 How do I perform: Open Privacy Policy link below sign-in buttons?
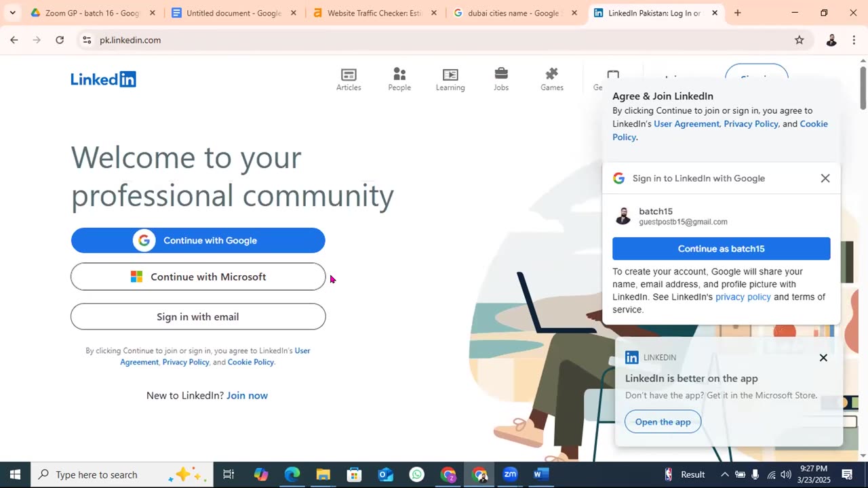click(186, 362)
